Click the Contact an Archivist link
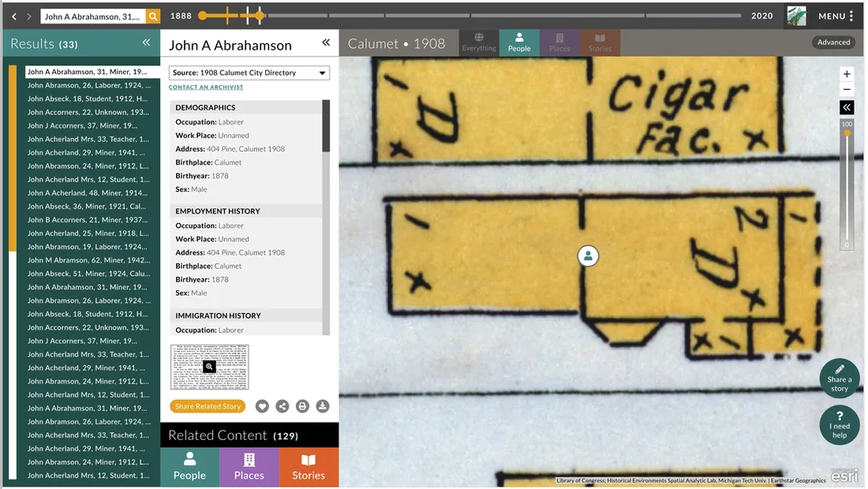 point(206,87)
